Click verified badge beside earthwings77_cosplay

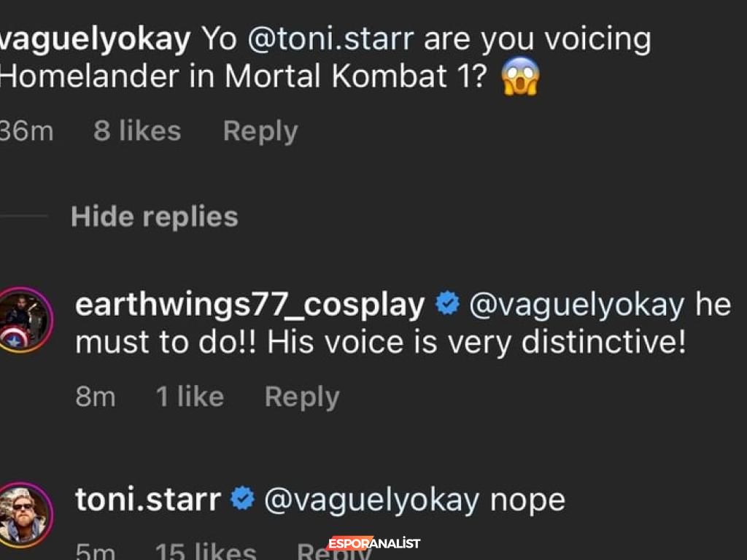coord(446,305)
